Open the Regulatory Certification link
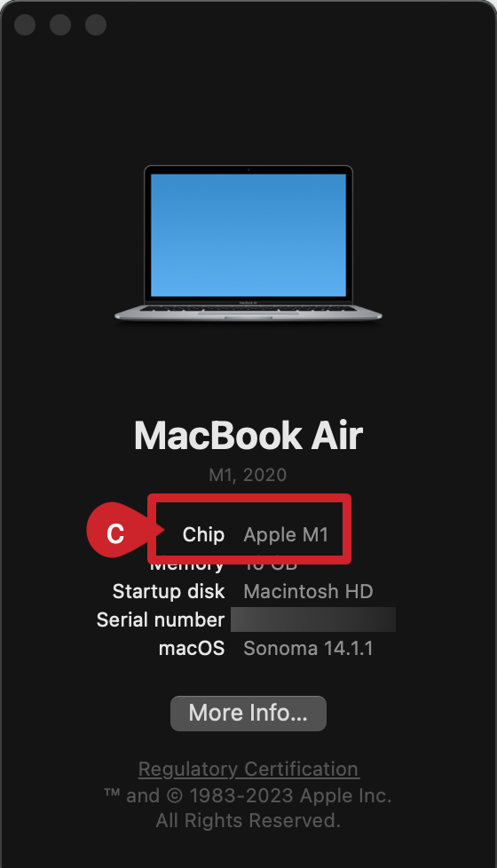The image size is (497, 868). tap(248, 769)
